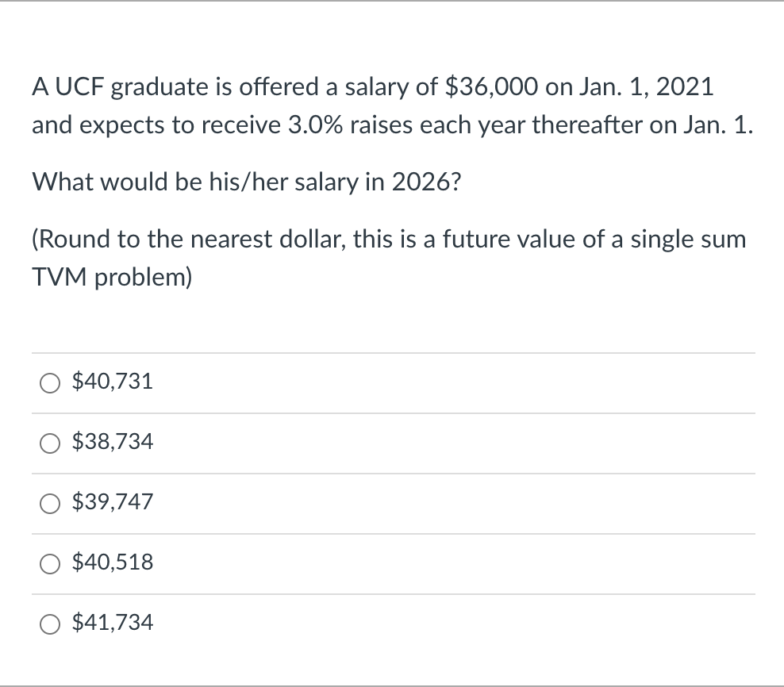The height and width of the screenshot is (687, 784).
Task: Click the $40,731 answer label text
Action: click(112, 382)
